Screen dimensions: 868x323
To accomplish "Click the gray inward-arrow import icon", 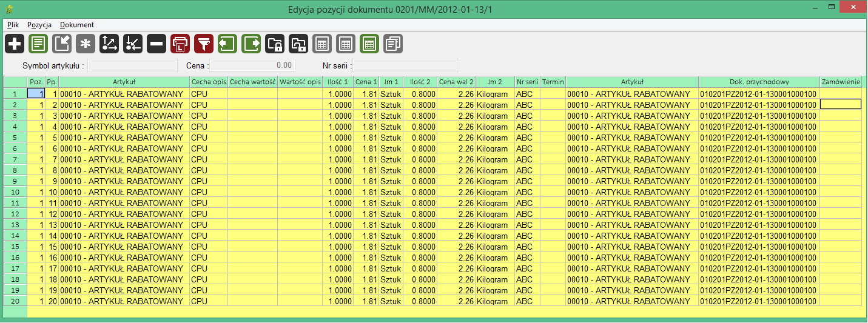I will pyautogui.click(x=62, y=44).
